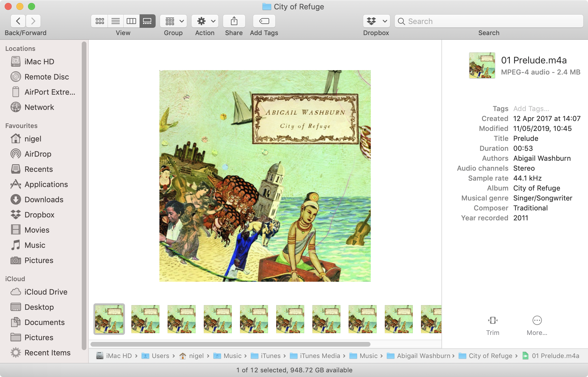Click the '1 of 12 selected' status text
588x377 pixels.
[x=294, y=370]
